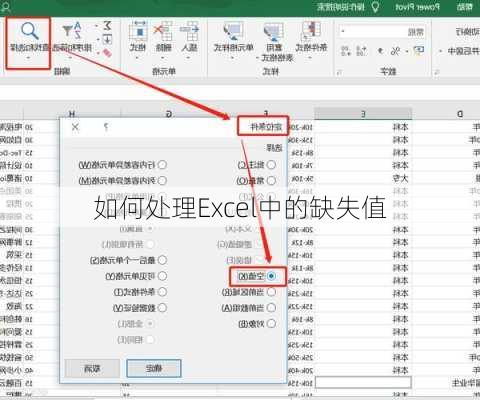This screenshot has width=480, height=400.
Task: Select the 当前数组(A) radio button
Action: click(271, 308)
